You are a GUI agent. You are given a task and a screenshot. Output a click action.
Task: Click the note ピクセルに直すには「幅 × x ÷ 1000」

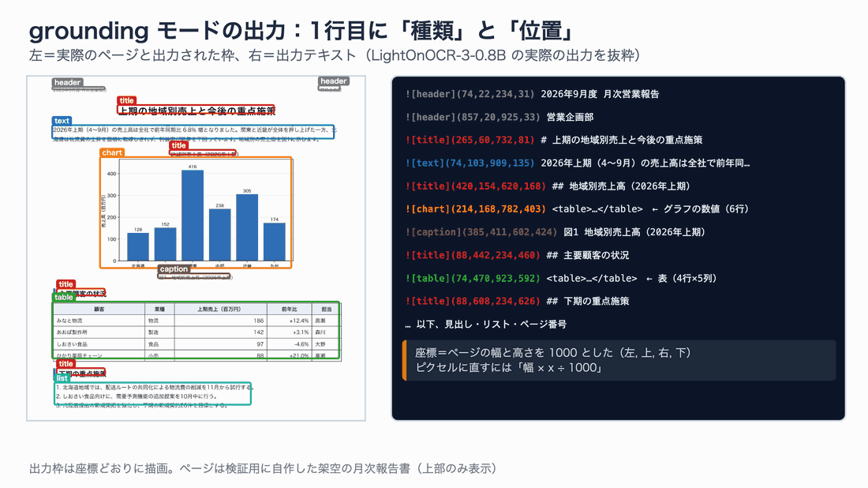click(x=509, y=368)
